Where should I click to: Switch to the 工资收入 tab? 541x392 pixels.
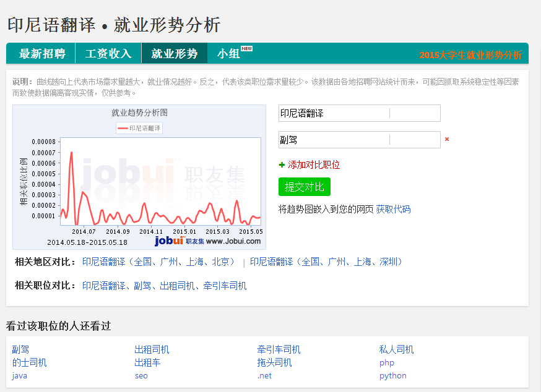point(108,54)
